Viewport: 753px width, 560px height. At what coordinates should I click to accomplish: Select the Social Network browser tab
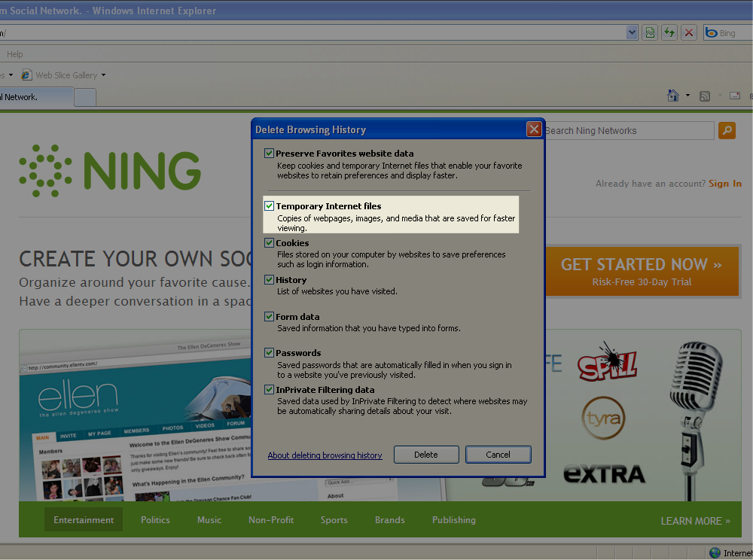(37, 97)
